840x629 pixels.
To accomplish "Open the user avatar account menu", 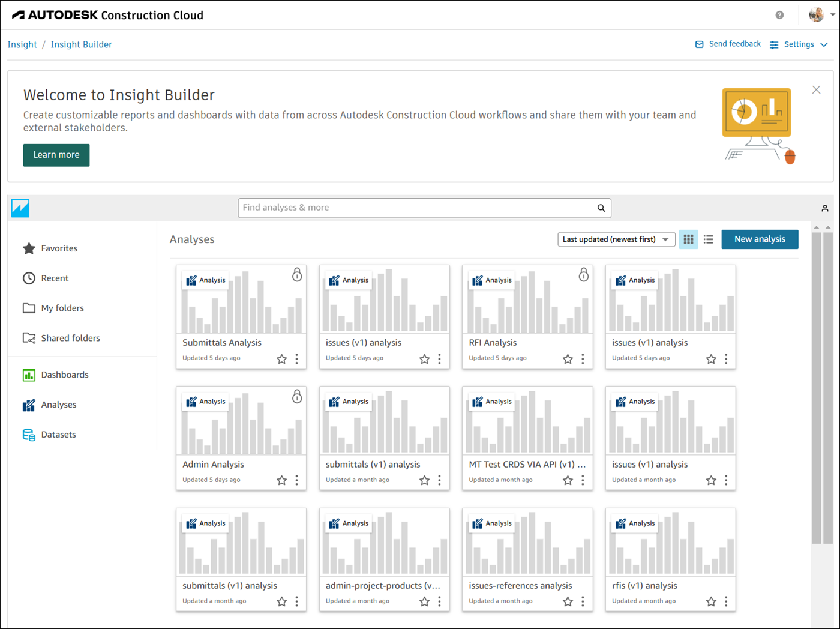I will tap(820, 15).
